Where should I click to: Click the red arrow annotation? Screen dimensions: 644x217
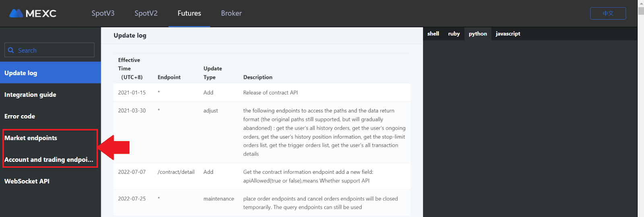[x=114, y=147]
